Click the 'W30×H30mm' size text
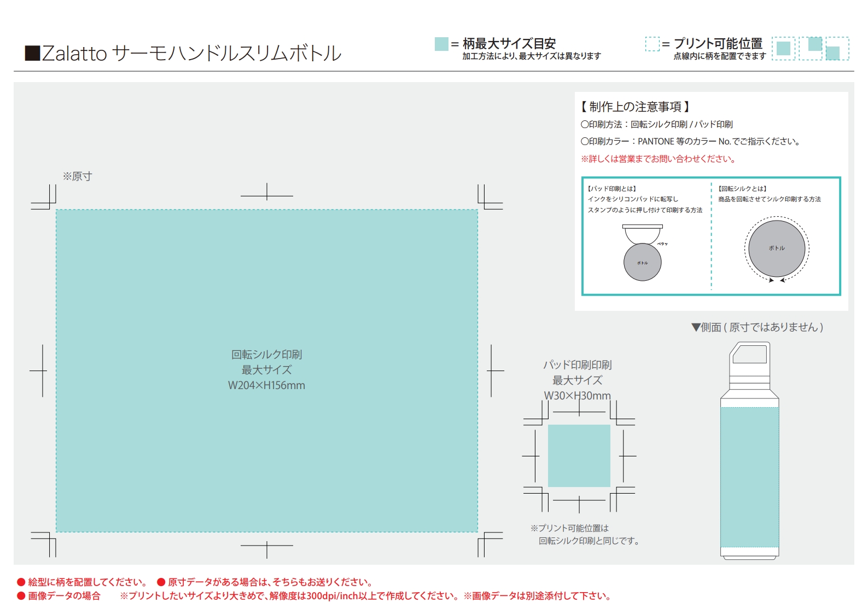This screenshot has height=614, width=868. 577,396
